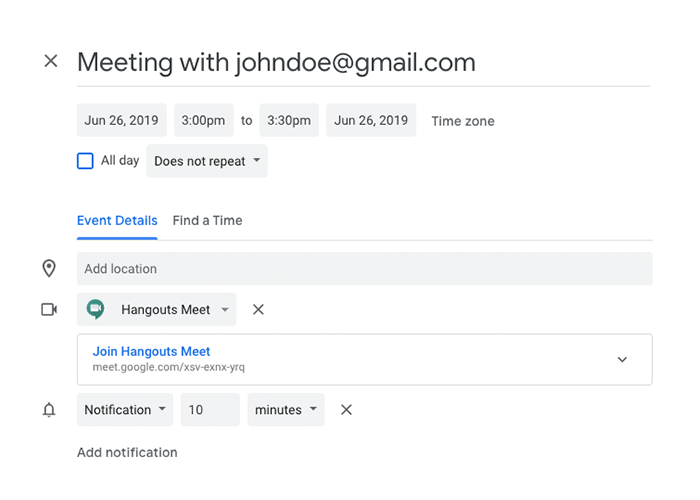Remove Hangouts Meet conferencing with X
The height and width of the screenshot is (500, 700).
(258, 310)
